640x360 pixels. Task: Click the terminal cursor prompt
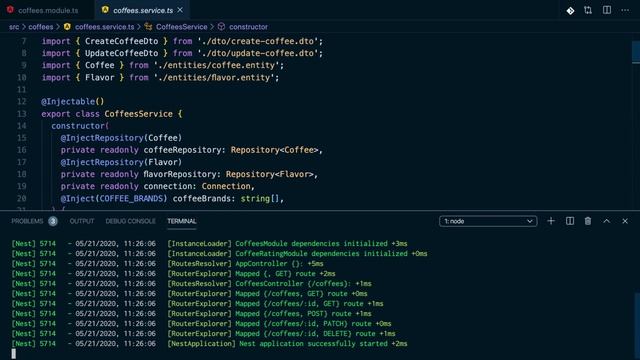pos(14,353)
